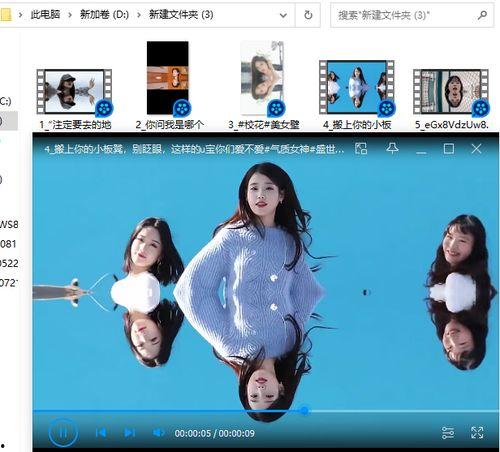Mute the player's volume speaker icon
This screenshot has height=452, width=500.
click(158, 433)
